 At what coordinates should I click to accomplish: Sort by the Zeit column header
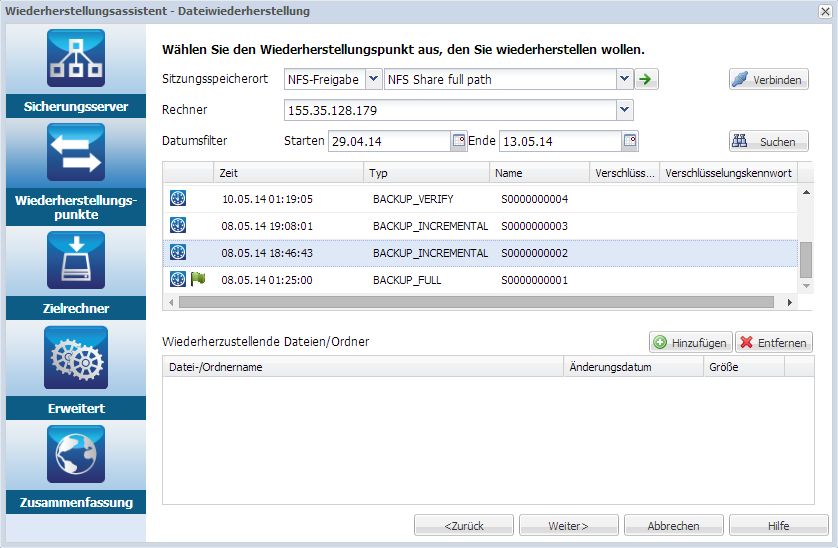pos(289,173)
